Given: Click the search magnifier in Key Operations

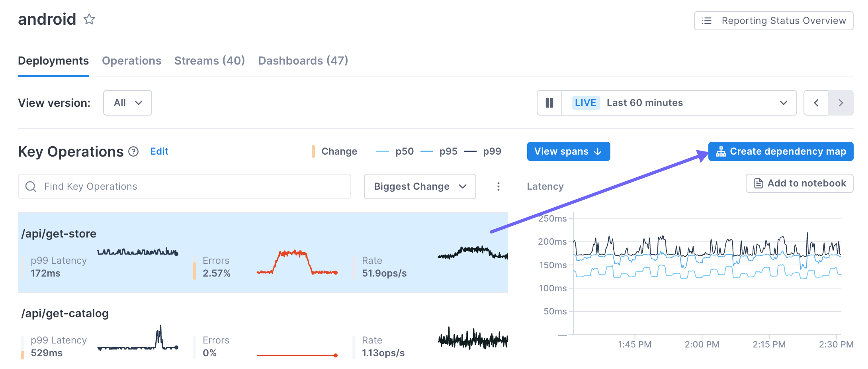Looking at the screenshot, I should (x=31, y=186).
